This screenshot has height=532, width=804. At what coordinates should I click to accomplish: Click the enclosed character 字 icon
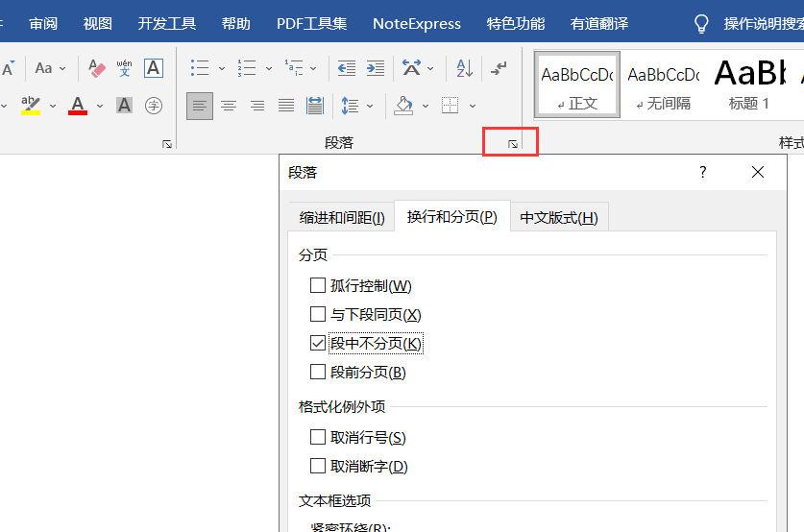click(x=153, y=105)
